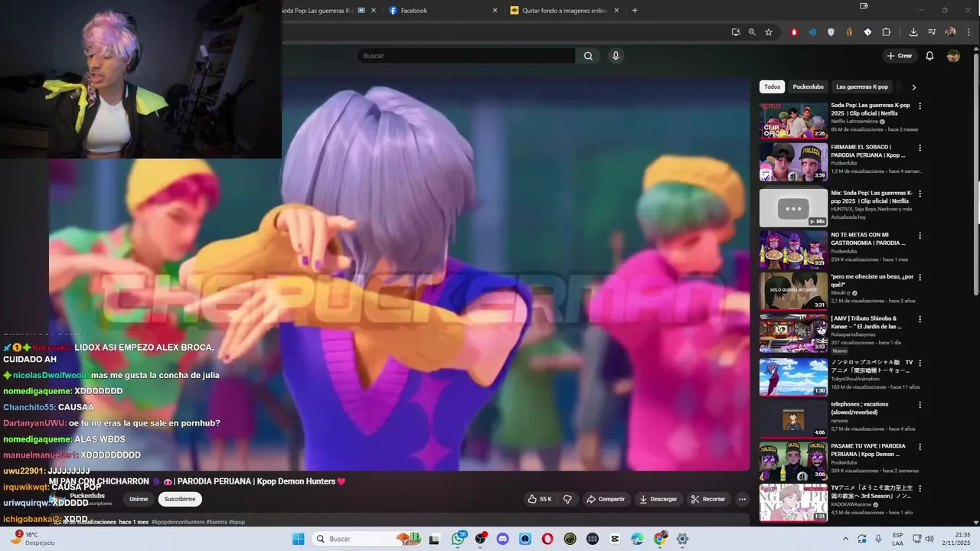Open the Windows Start menu
Image resolution: width=980 pixels, height=551 pixels.
[298, 539]
